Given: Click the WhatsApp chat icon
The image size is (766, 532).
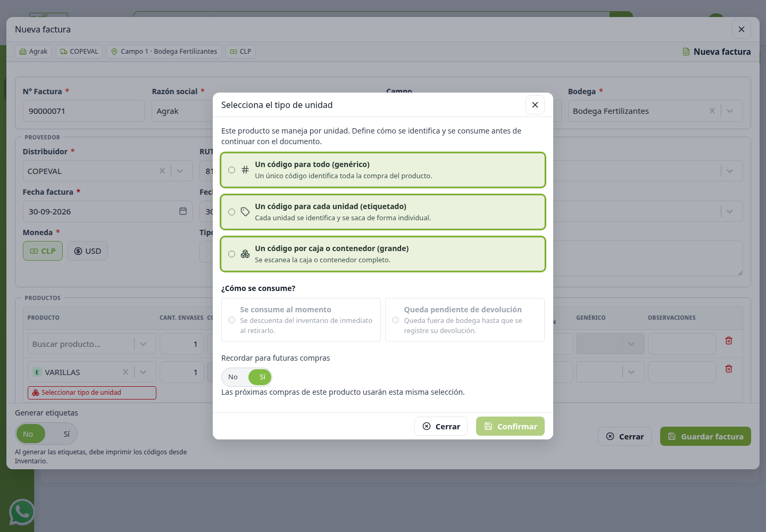Looking at the screenshot, I should (x=22, y=512).
